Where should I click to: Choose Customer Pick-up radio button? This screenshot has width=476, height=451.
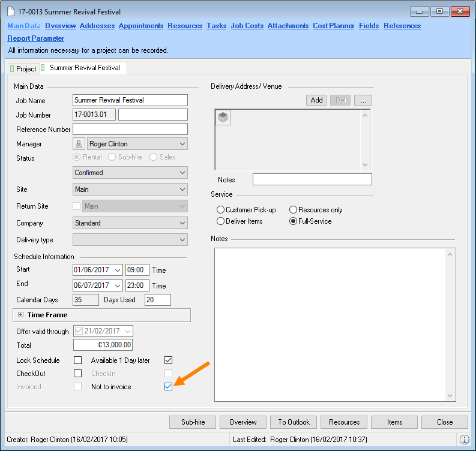click(x=220, y=210)
